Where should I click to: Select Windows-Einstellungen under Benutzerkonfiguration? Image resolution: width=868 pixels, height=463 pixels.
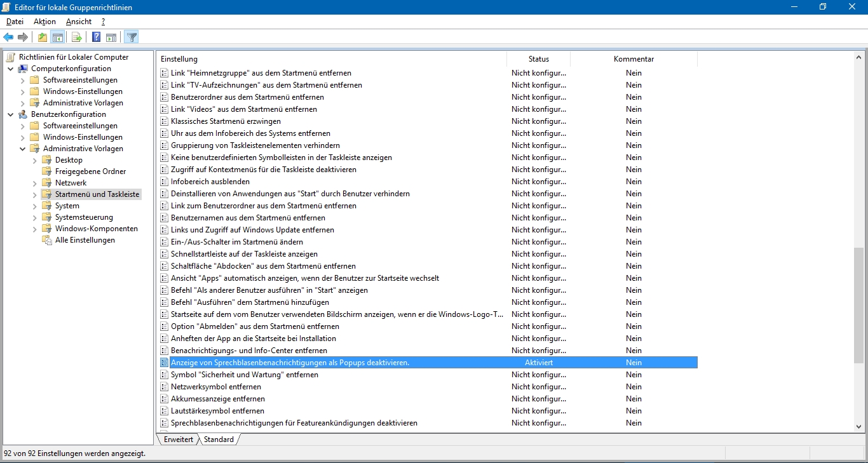83,137
